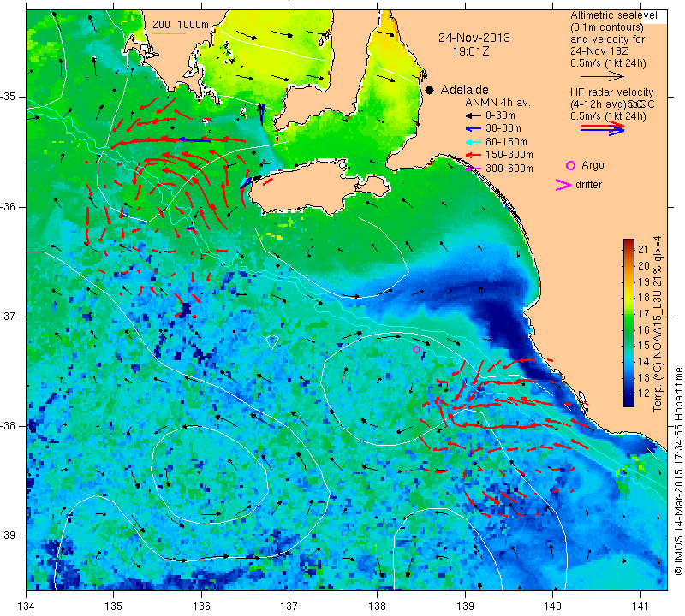The height and width of the screenshot is (616, 685).
Task: Click the latitude label -36
Action: coord(9,206)
